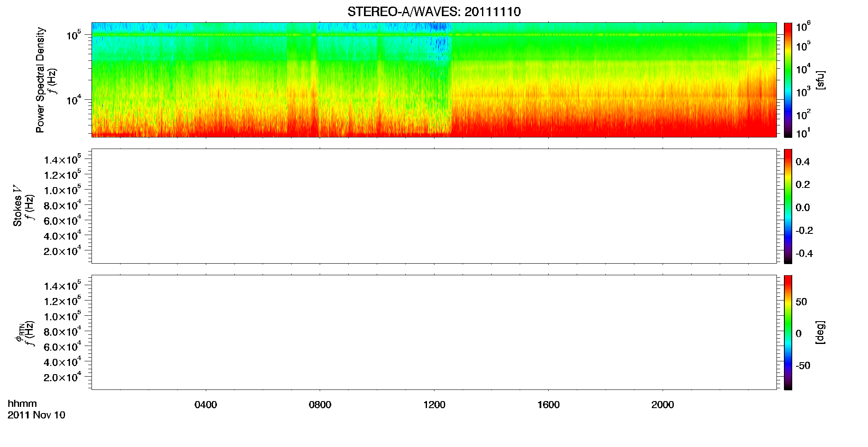Click the Stokes V axis label
868x447 pixels.
point(17,206)
